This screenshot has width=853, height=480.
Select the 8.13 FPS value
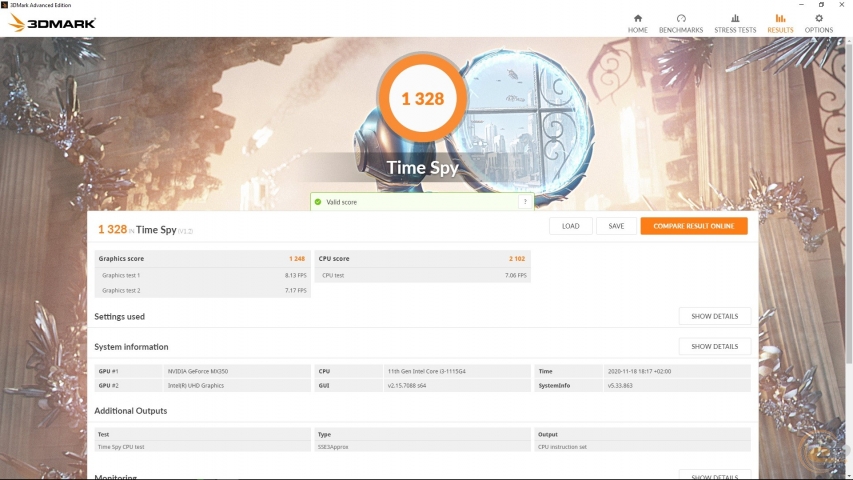(295, 275)
